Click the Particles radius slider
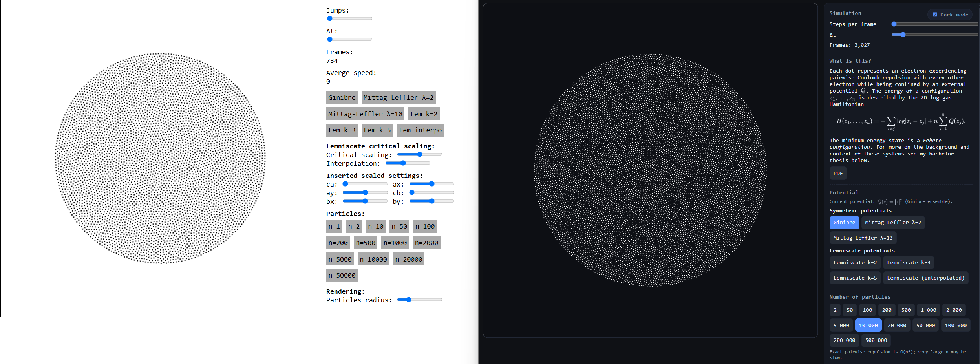Screen dimensions: 980x364 point(419,300)
